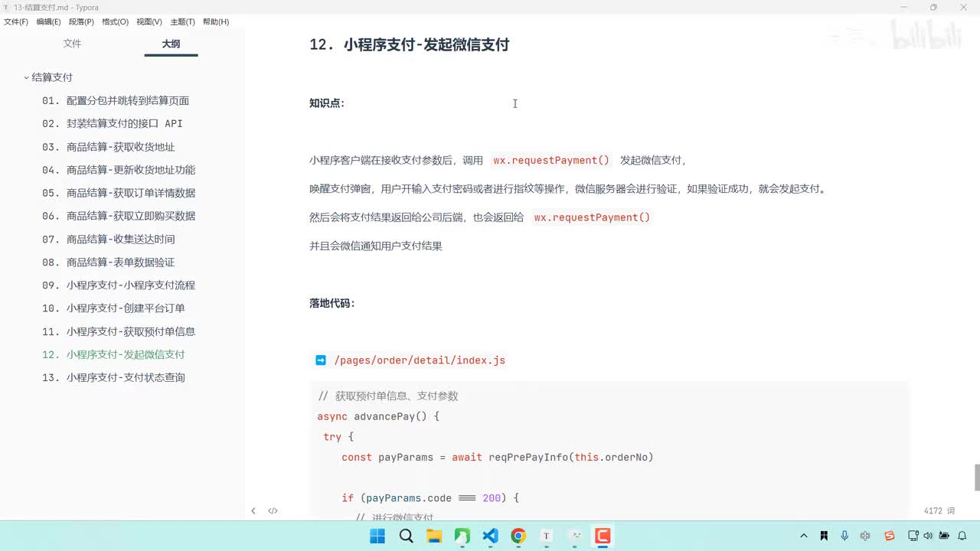The width and height of the screenshot is (980, 551).
Task: Open the network tray icon
Action: click(913, 536)
